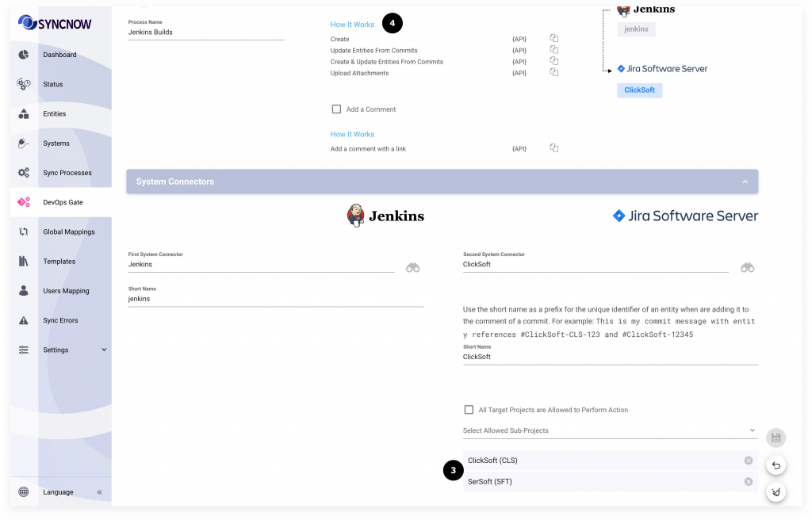
Task: Open Sync Errors menu item
Action: 60,320
